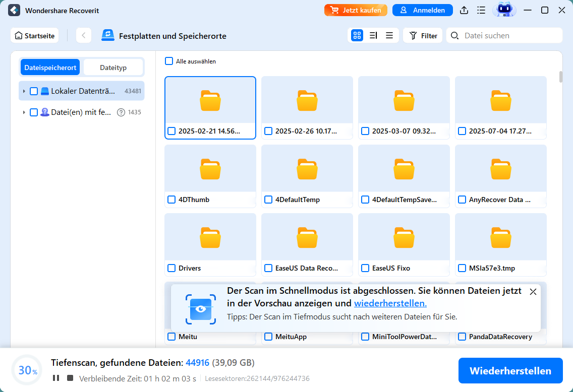Open the 4DThumb folder icon
Viewport: 573px width, 392px height.
(x=210, y=169)
